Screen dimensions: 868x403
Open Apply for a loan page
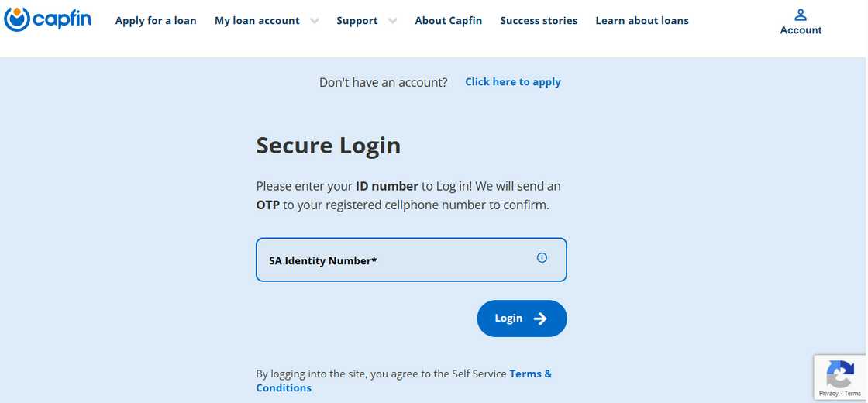coord(156,21)
